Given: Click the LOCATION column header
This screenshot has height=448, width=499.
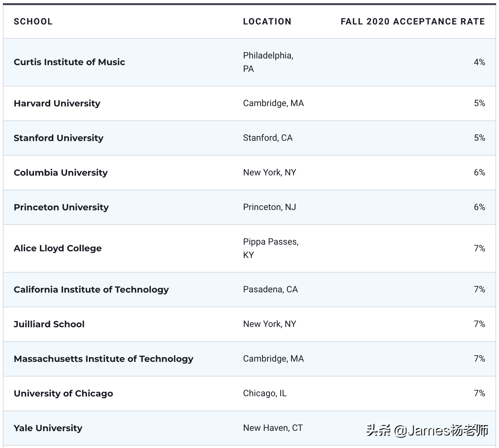Looking at the screenshot, I should (x=267, y=22).
